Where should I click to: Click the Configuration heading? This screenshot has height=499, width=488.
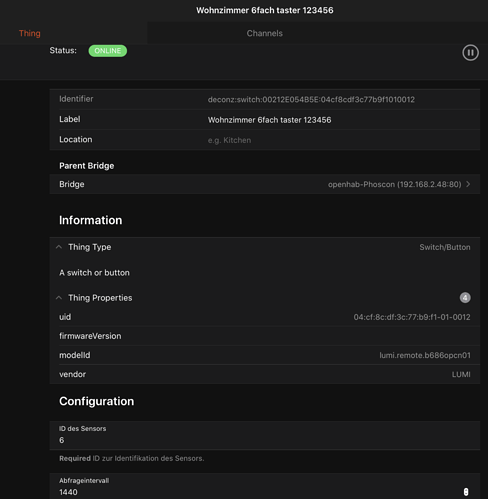coord(97,401)
